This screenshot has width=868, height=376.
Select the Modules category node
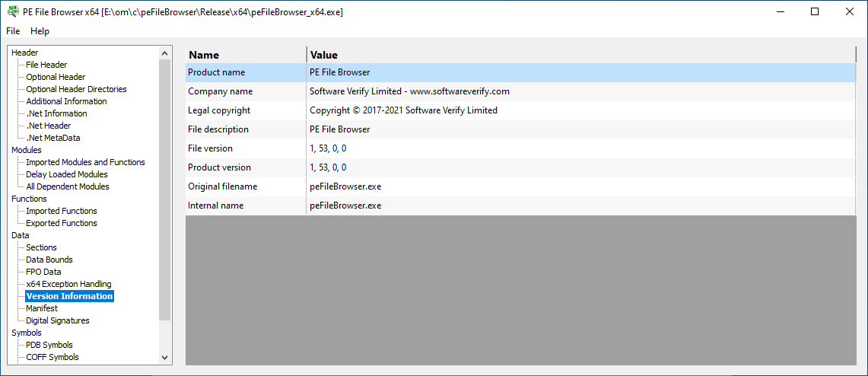[26, 150]
